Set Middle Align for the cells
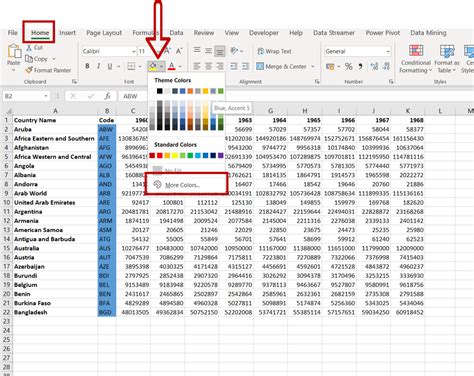 coord(209,51)
